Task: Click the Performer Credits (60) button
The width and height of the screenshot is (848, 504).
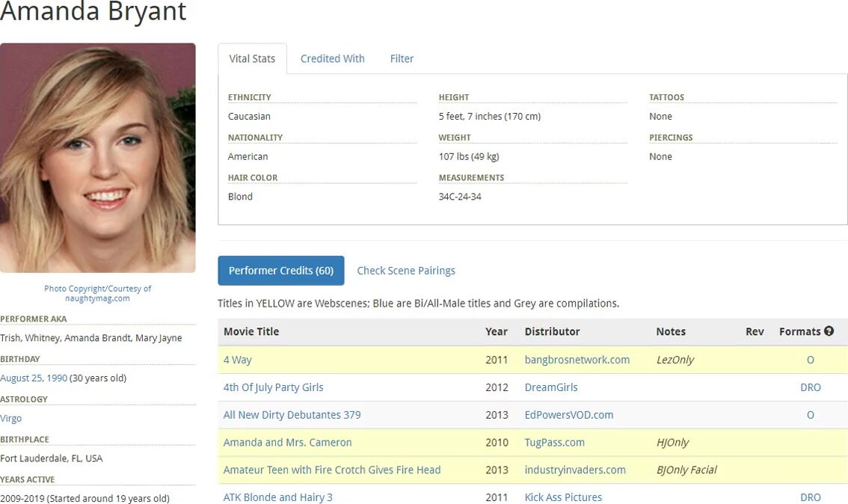Action: pos(280,271)
